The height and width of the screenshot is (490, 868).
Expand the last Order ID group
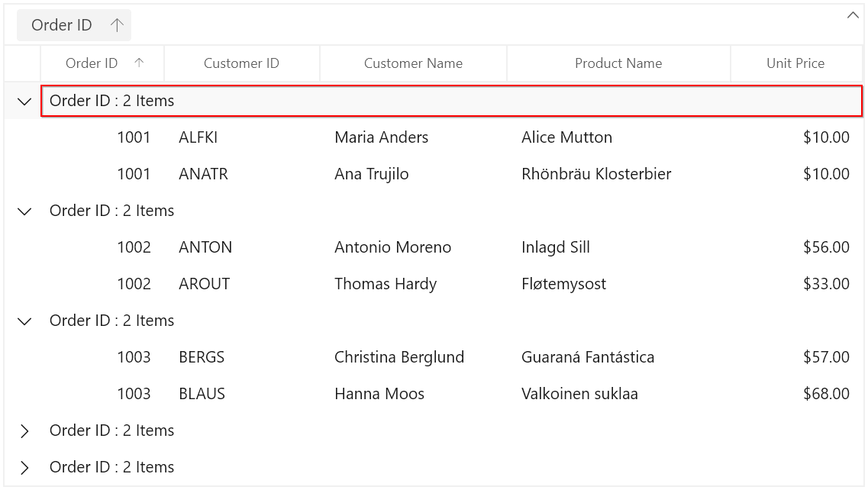pos(24,467)
